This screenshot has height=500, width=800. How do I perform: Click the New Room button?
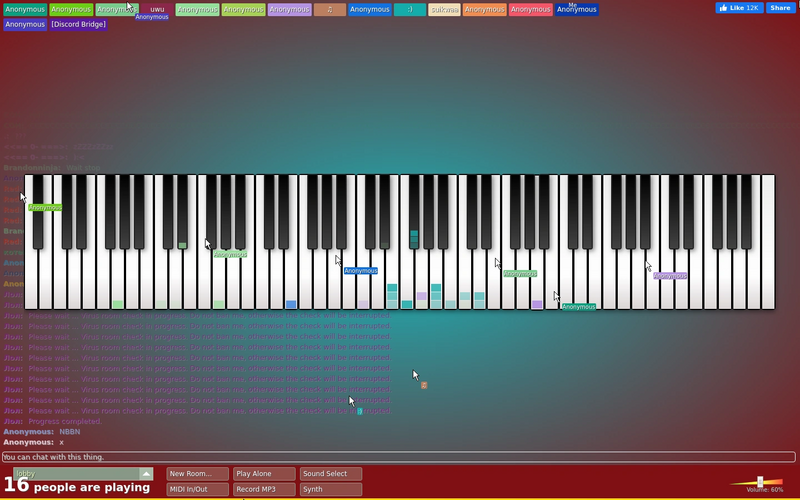(197, 473)
